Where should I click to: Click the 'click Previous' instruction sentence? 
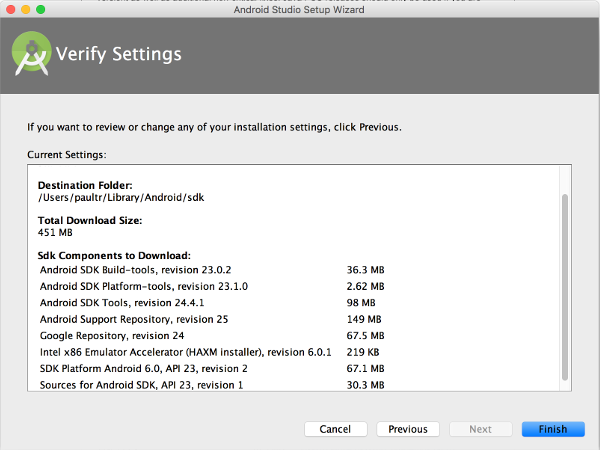pyautogui.click(x=214, y=127)
